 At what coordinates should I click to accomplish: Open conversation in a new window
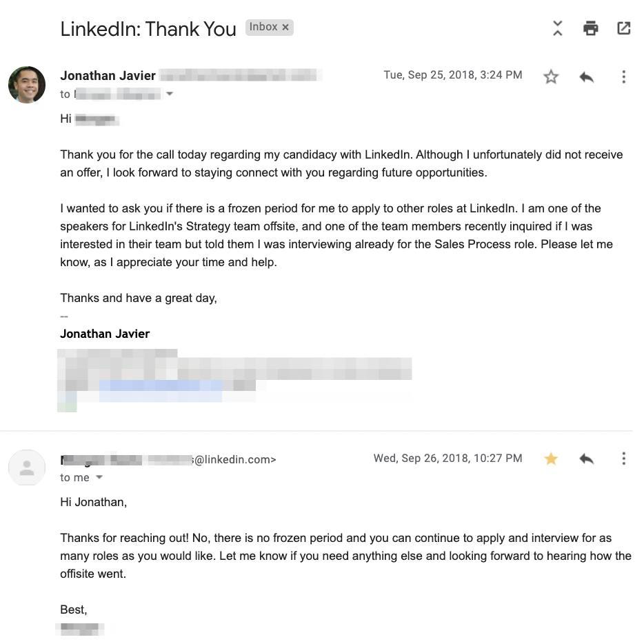[x=624, y=28]
